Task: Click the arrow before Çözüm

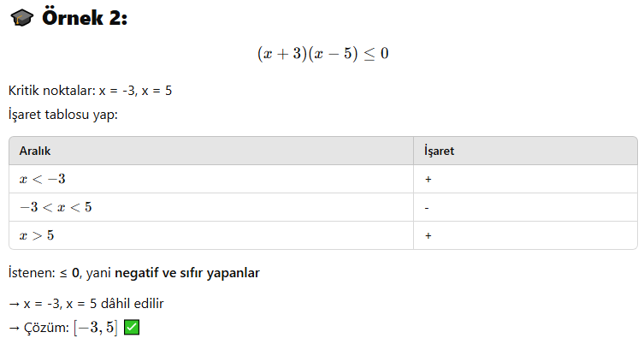Action: click(15, 328)
